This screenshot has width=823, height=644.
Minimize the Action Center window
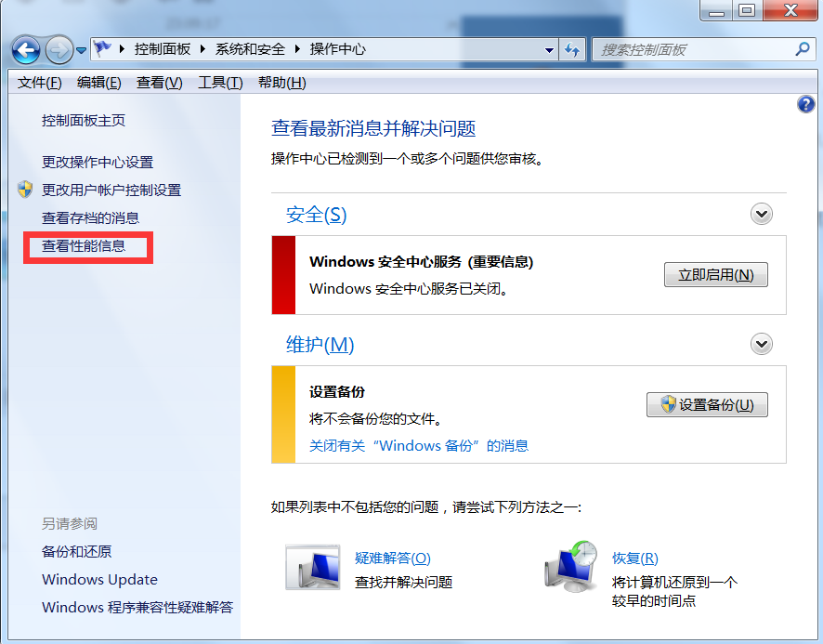(x=716, y=10)
